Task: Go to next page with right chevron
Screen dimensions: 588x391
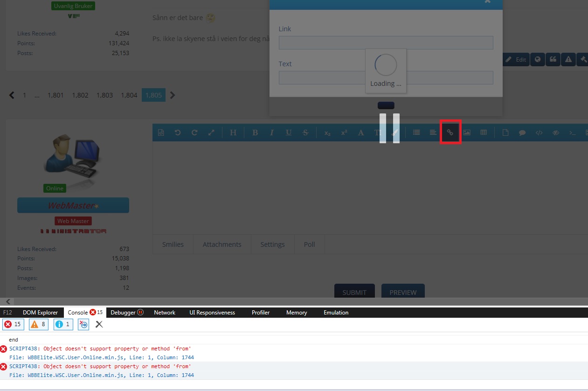Action: click(x=173, y=95)
